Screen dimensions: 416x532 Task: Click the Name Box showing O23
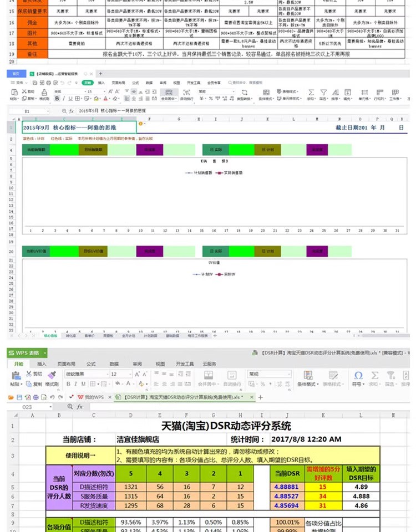point(30,407)
